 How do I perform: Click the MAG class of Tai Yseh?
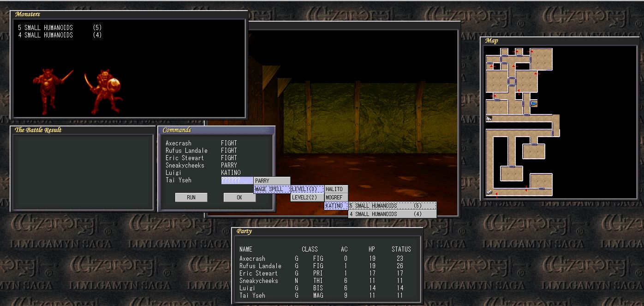pyautogui.click(x=318, y=295)
